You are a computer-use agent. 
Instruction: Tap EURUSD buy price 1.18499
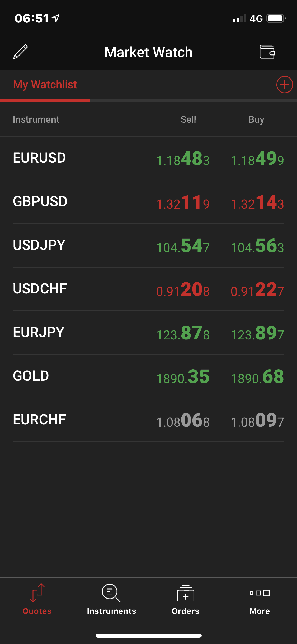pyautogui.click(x=257, y=159)
